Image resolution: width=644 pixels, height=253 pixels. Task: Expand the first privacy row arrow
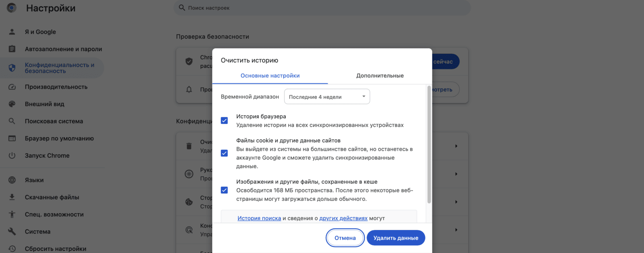[456, 146]
